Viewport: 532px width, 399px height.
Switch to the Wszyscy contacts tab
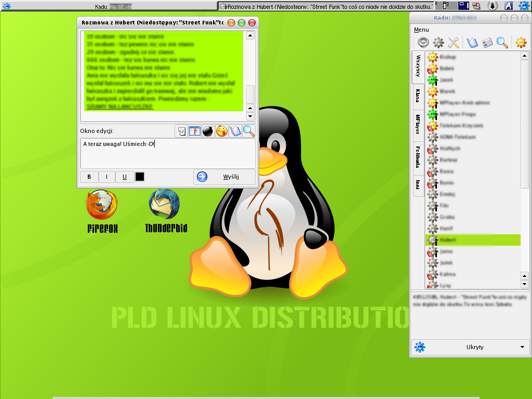(x=418, y=66)
